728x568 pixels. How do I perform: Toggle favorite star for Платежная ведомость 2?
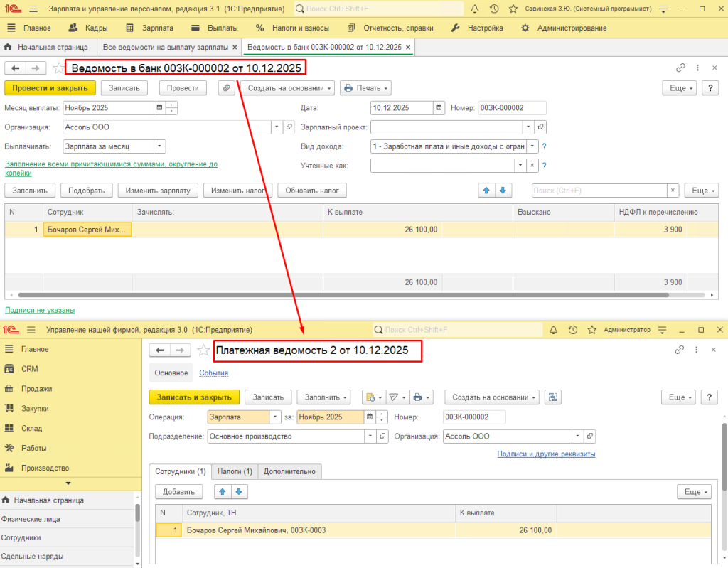pos(203,350)
